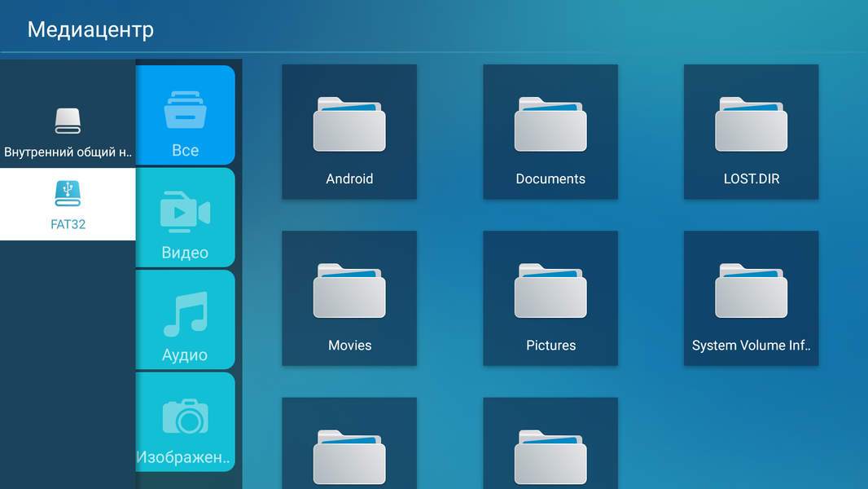Click the Movies folder name label
This screenshot has width=868, height=489.
click(x=350, y=346)
